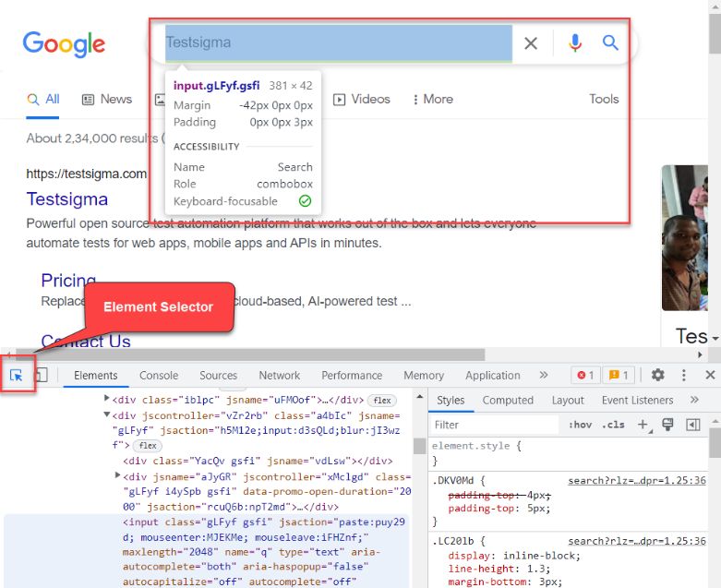
Task: Click the flex badge on iblpc div
Action: [x=382, y=401]
